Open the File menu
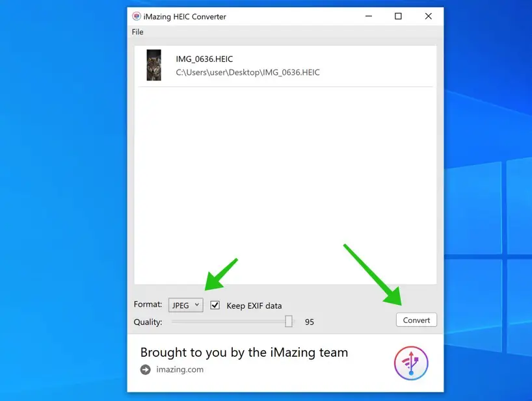Image resolution: width=532 pixels, height=401 pixels. (x=137, y=32)
